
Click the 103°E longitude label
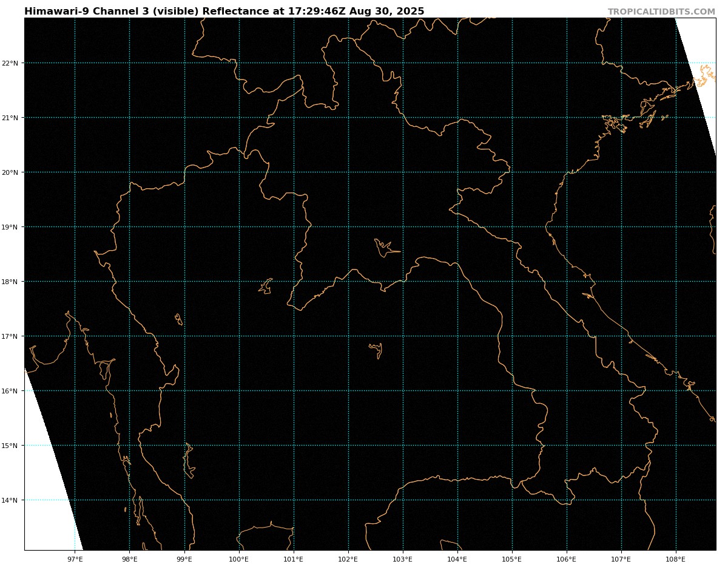(402, 559)
